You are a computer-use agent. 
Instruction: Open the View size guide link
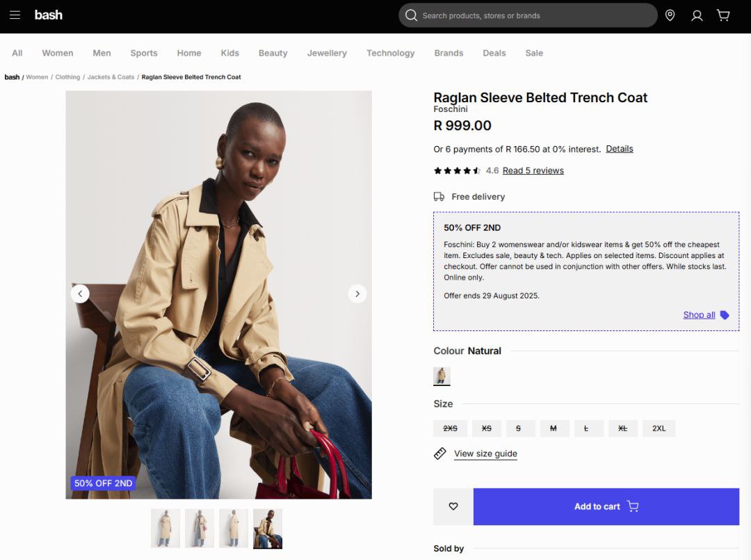pyautogui.click(x=485, y=454)
